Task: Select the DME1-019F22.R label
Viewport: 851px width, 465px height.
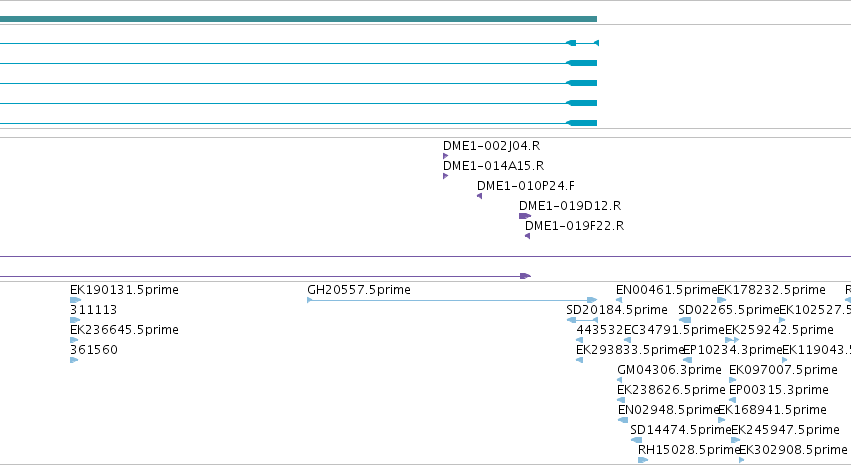Action: [574, 226]
